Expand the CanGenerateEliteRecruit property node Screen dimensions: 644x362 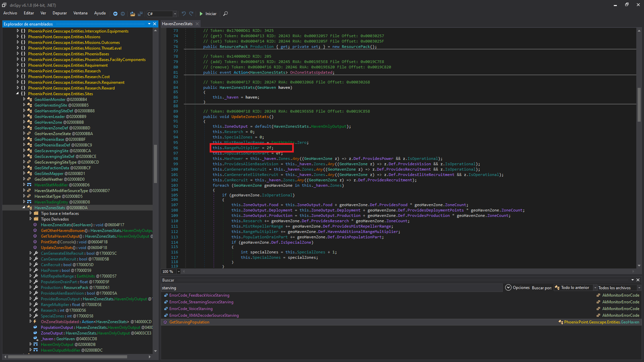tap(30, 253)
